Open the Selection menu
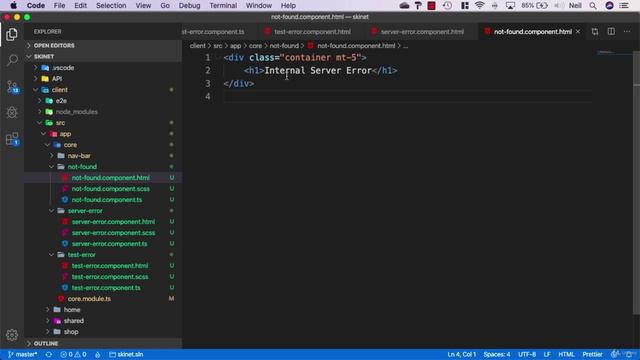 click(111, 6)
